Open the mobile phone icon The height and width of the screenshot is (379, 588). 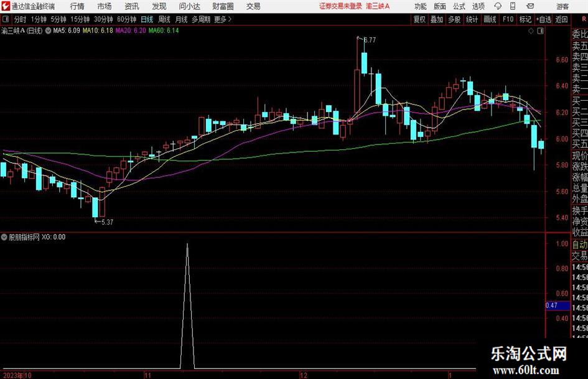[x=513, y=6]
